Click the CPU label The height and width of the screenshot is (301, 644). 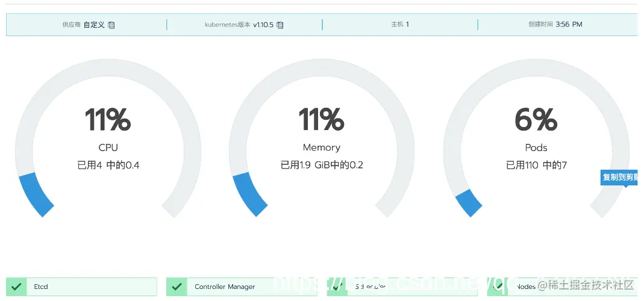(x=108, y=147)
